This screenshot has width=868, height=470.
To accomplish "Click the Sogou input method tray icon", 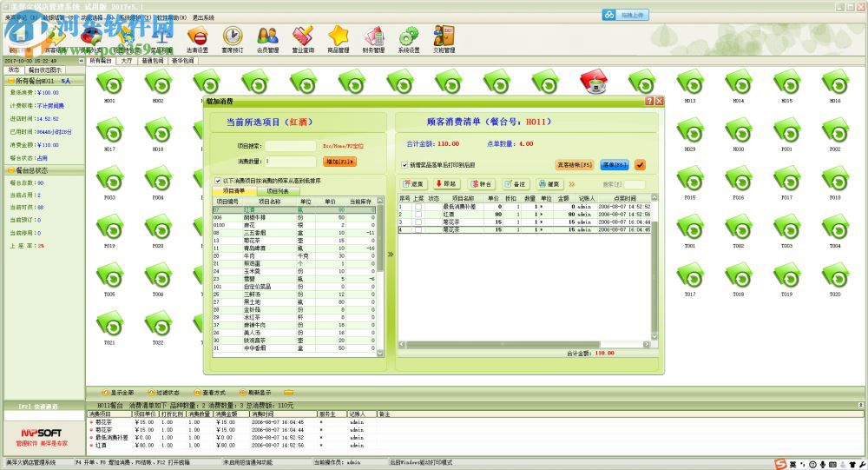I will coord(780,465).
